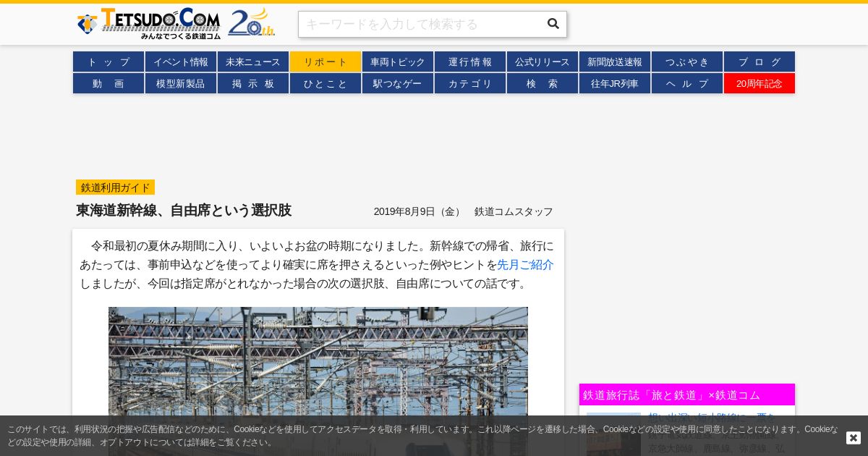This screenshot has width=868, height=456.
Task: Open the 運行情報 menu item
Action: click(x=470, y=62)
